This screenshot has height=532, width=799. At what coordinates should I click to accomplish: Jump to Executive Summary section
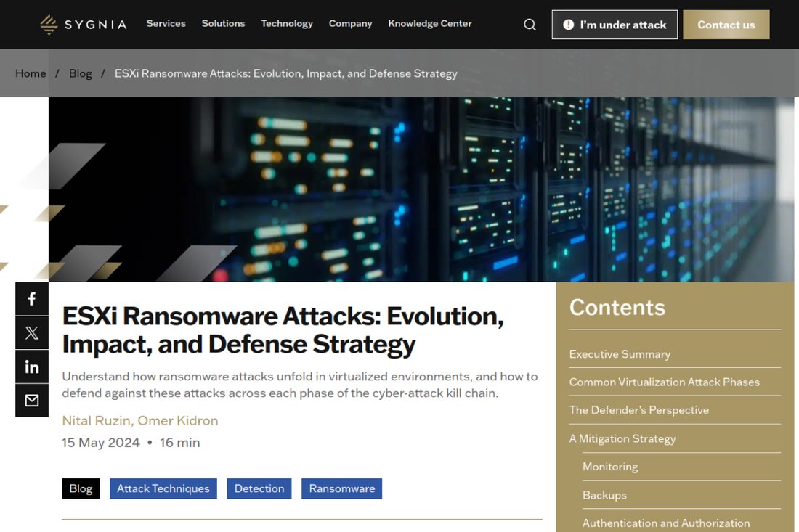coord(620,353)
